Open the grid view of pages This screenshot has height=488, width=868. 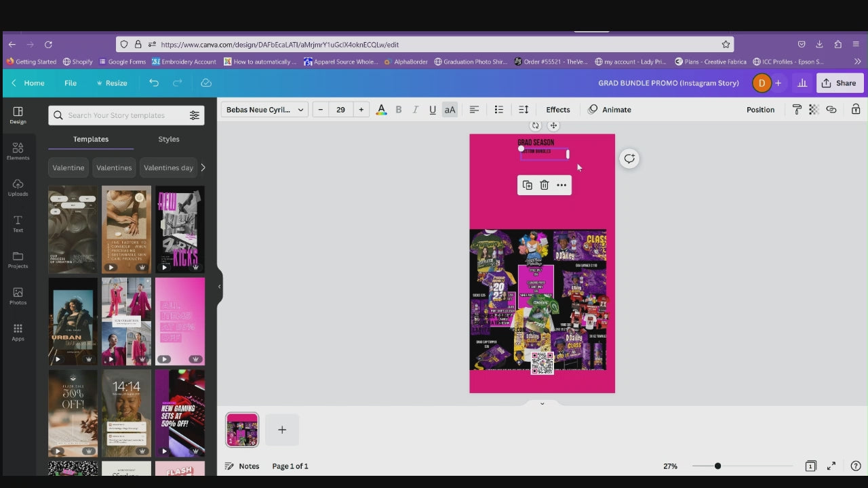coord(810,466)
